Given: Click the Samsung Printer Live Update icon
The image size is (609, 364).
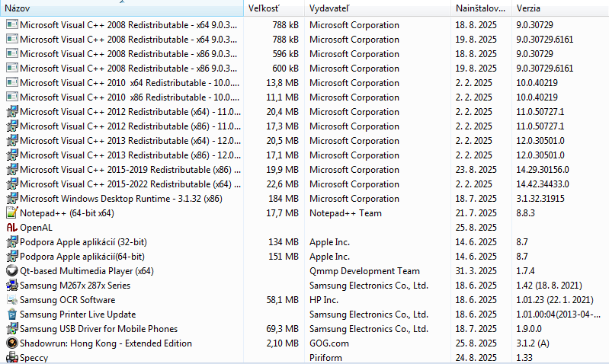Looking at the screenshot, I should click(x=12, y=315).
